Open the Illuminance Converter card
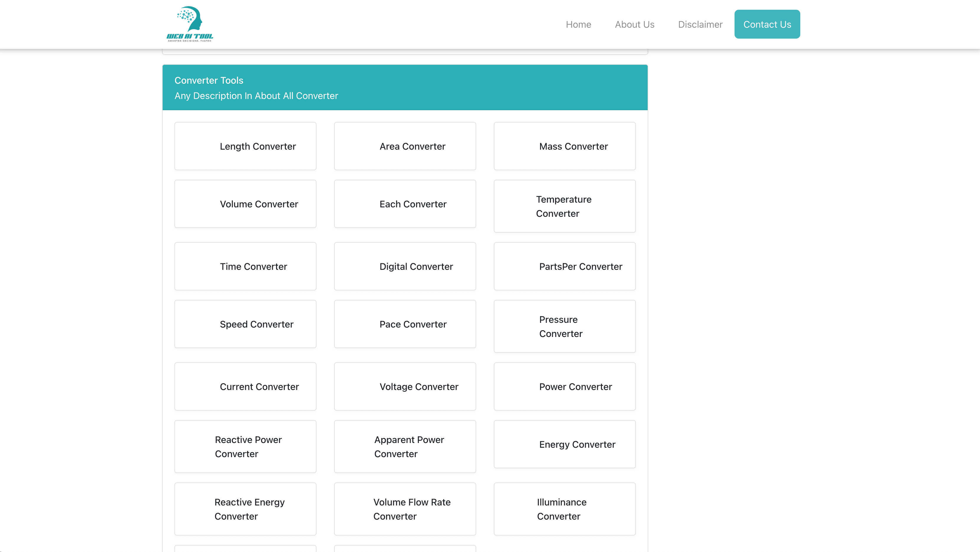The height and width of the screenshot is (552, 980). pyautogui.click(x=565, y=509)
